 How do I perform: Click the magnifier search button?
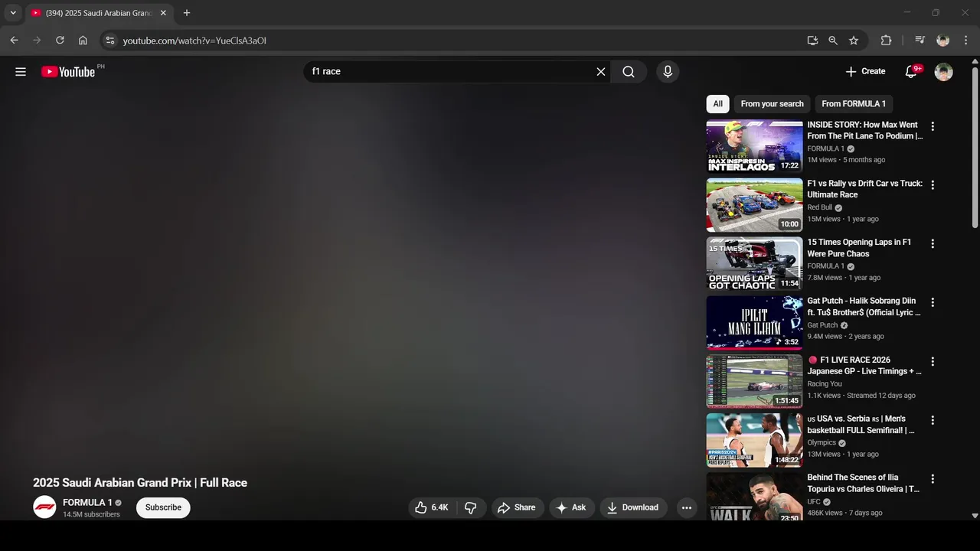pyautogui.click(x=629, y=71)
